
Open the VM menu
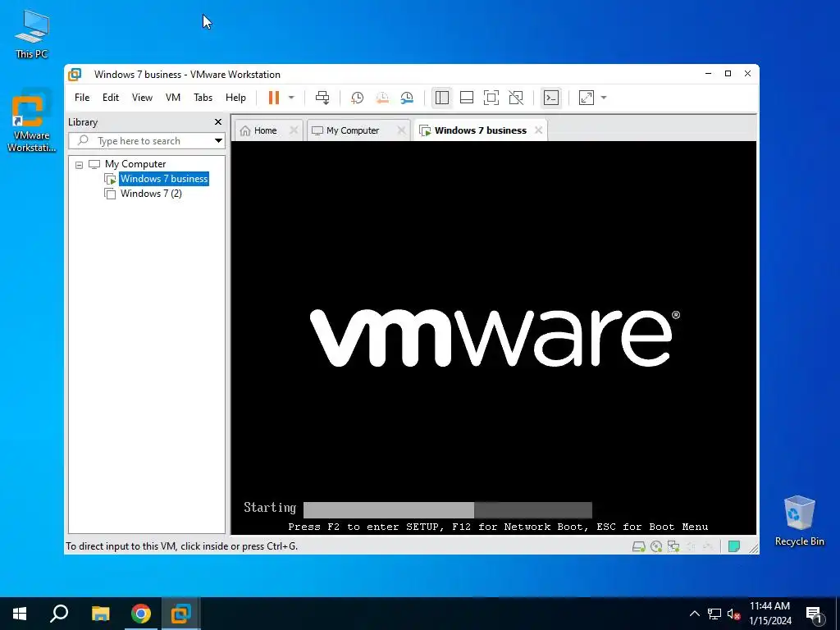173,98
